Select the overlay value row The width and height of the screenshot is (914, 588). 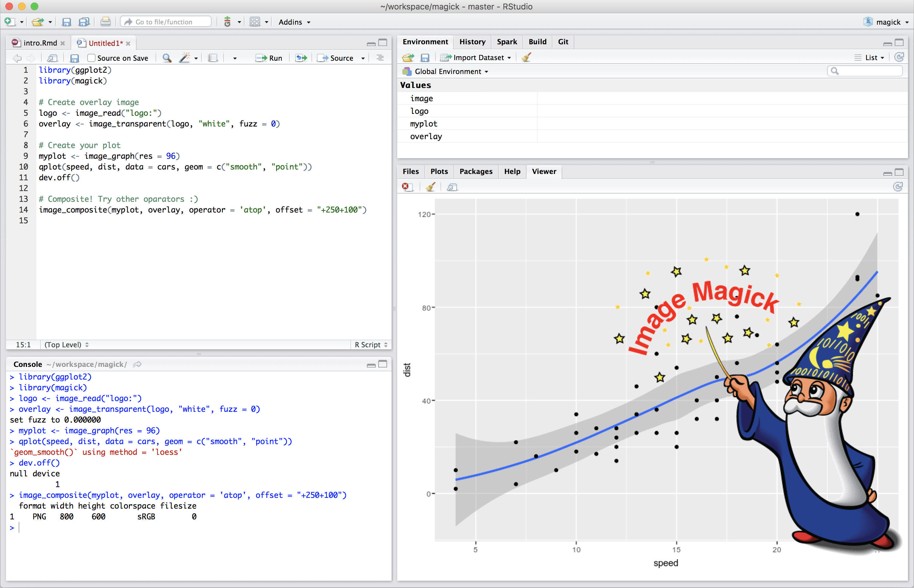tap(652, 136)
